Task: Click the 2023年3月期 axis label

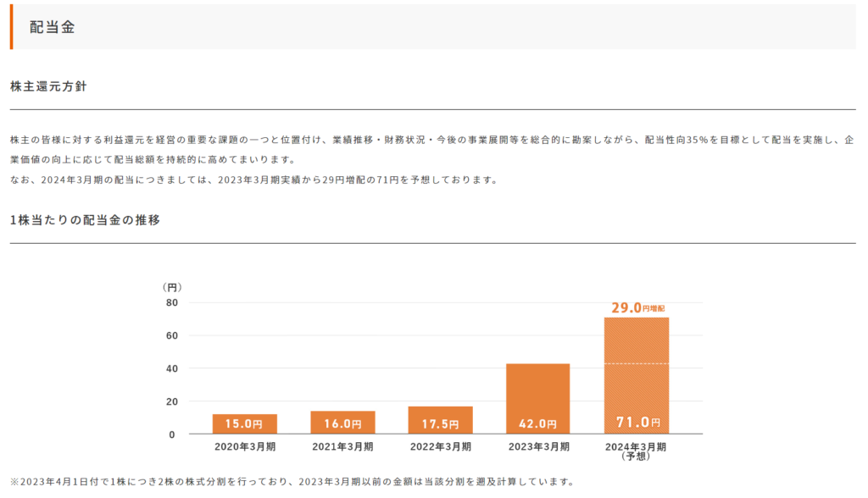Action: click(x=538, y=446)
